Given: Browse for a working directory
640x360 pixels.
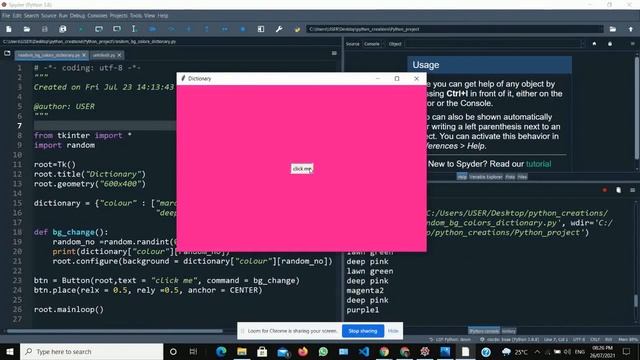Looking at the screenshot, I should coord(613,29).
